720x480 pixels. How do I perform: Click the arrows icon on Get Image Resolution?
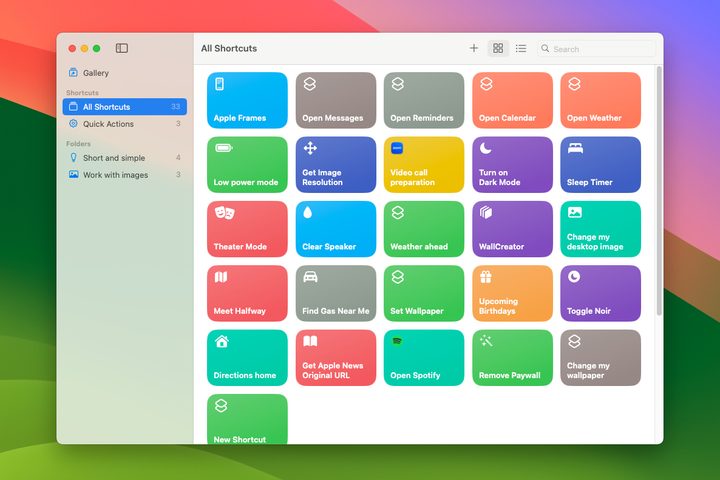click(310, 148)
